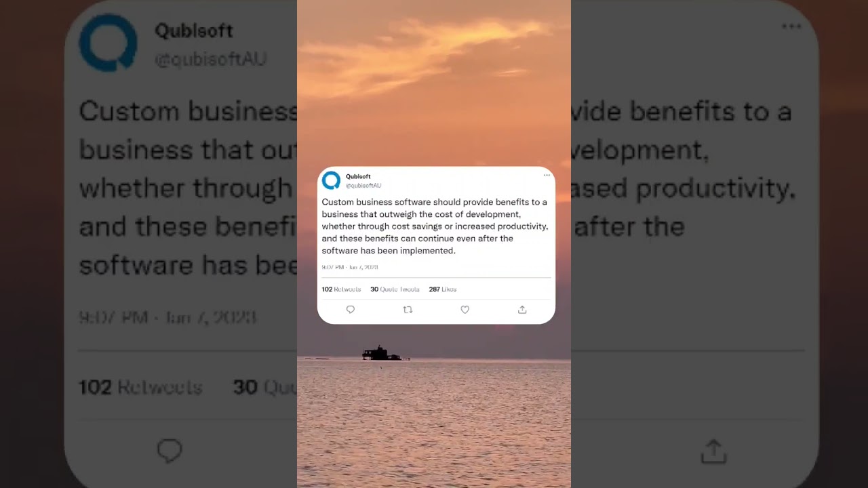Click the small timestamp in center tweet card
Image resolution: width=868 pixels, height=488 pixels.
(350, 268)
